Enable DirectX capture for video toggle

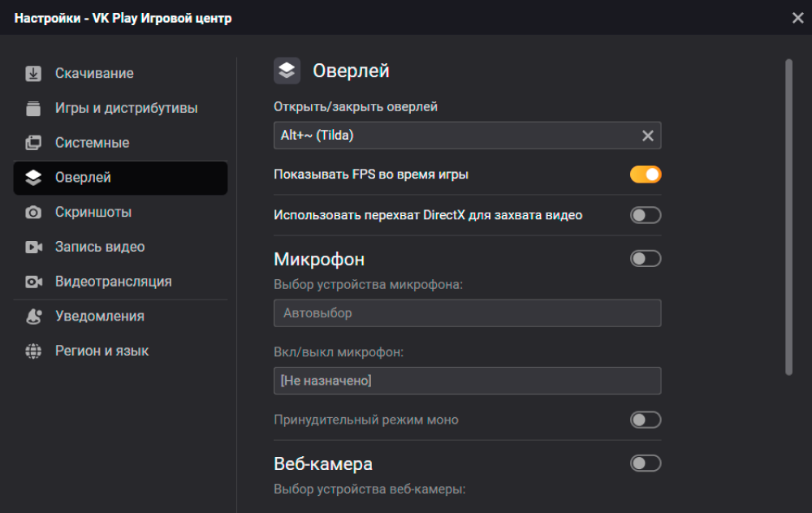click(646, 215)
